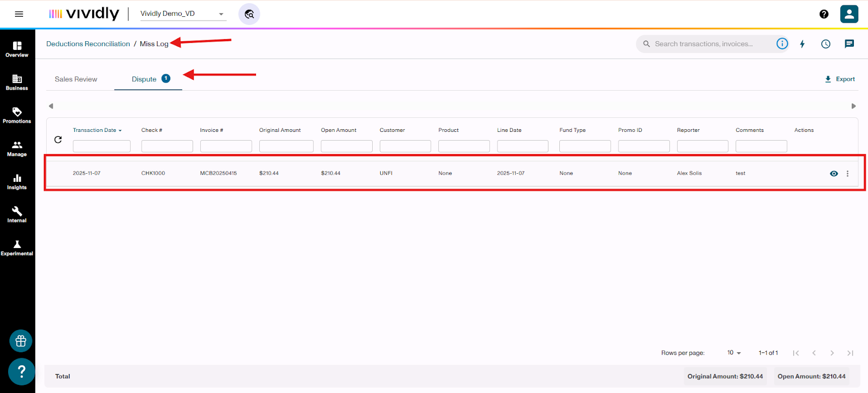Select the Dispute tab

[145, 79]
